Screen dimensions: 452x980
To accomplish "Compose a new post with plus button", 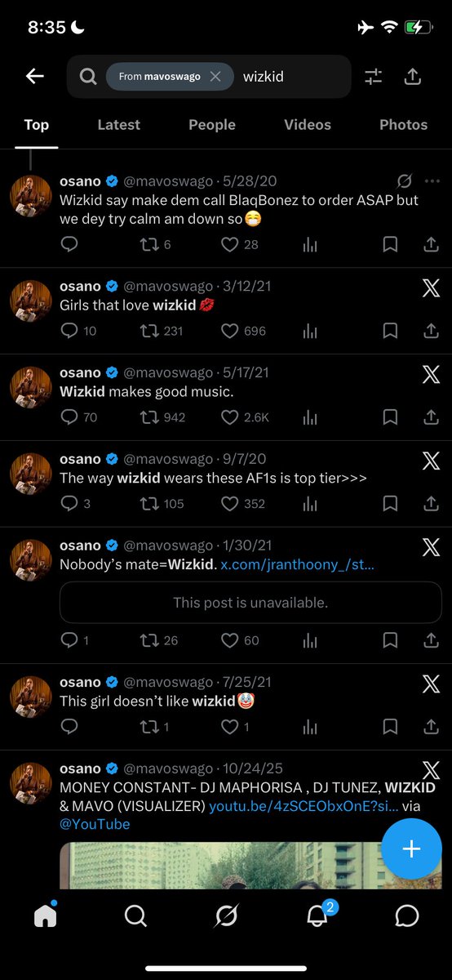I will point(411,849).
